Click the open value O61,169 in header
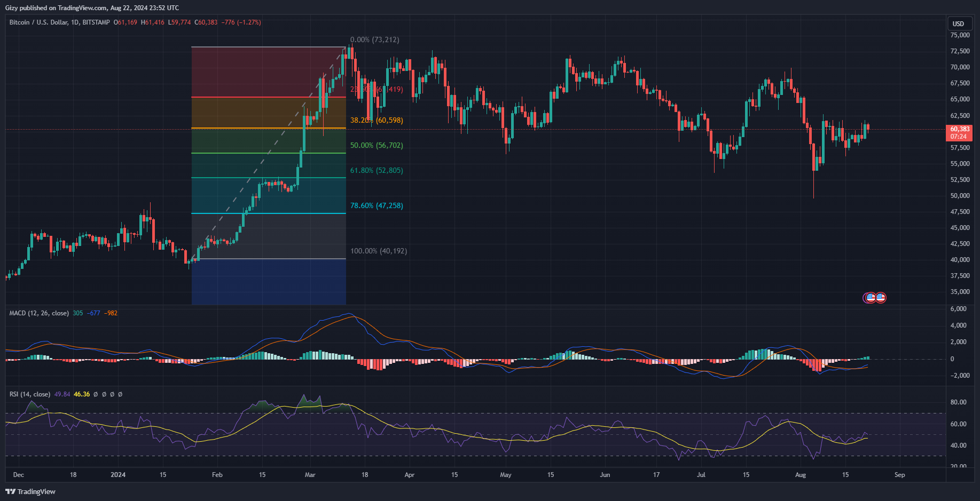The height and width of the screenshot is (501, 980). pos(126,22)
